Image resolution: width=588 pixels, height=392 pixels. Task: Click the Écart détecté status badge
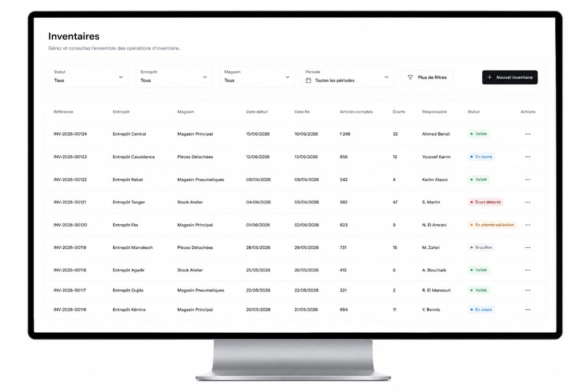tap(485, 202)
